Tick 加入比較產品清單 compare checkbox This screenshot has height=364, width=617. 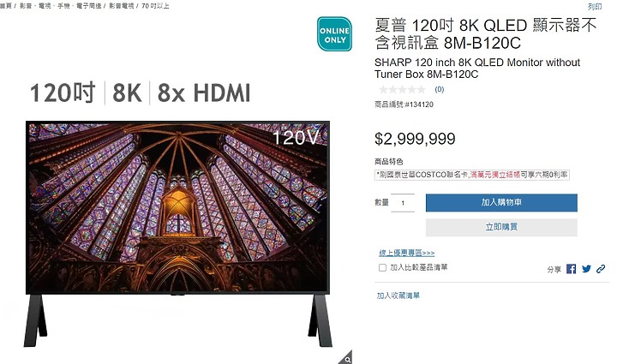[382, 268]
